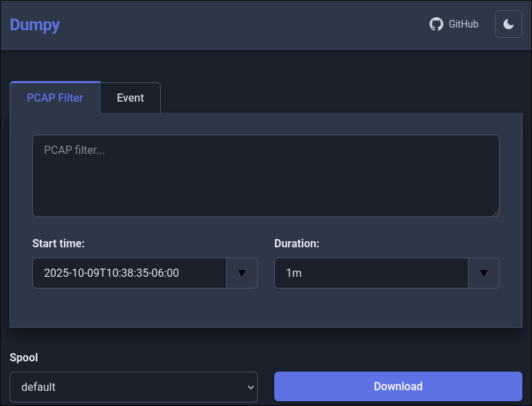Click the Duration text field
This screenshot has height=406, width=532.
pos(371,273)
